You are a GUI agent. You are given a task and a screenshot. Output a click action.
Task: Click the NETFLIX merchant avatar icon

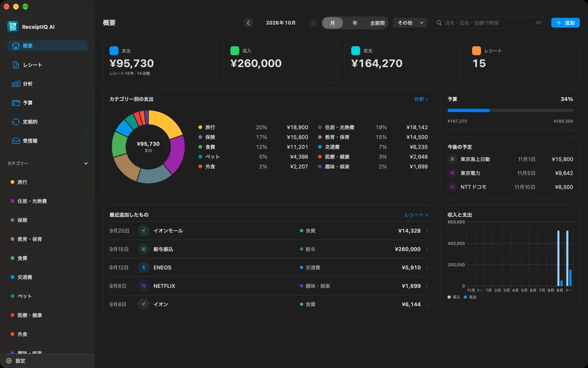pos(143,286)
